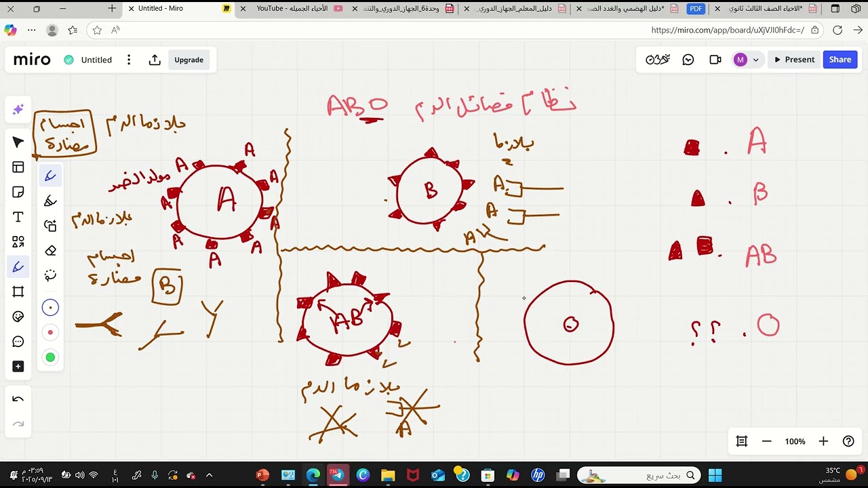The image size is (868, 488).
Task: Add this page to favorites star
Action: (97, 30)
